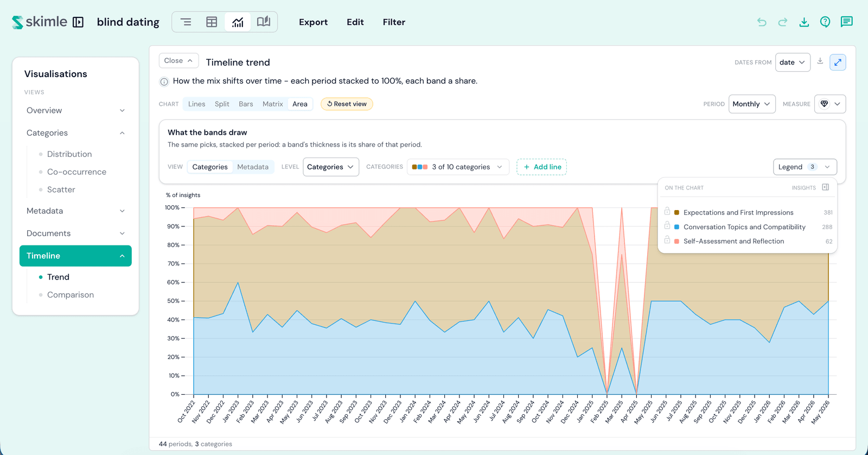Switch view to Categories segment

[210, 167]
